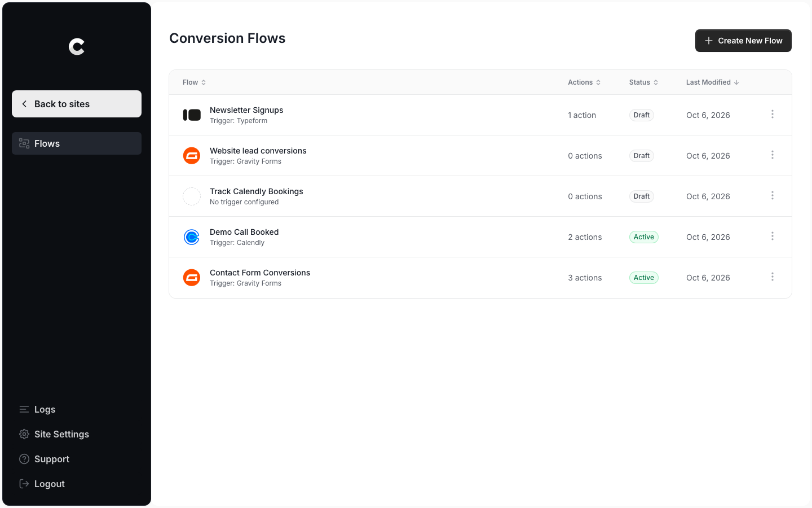Log out via the Logout item
Image resolution: width=812 pixels, height=508 pixels.
(77, 484)
